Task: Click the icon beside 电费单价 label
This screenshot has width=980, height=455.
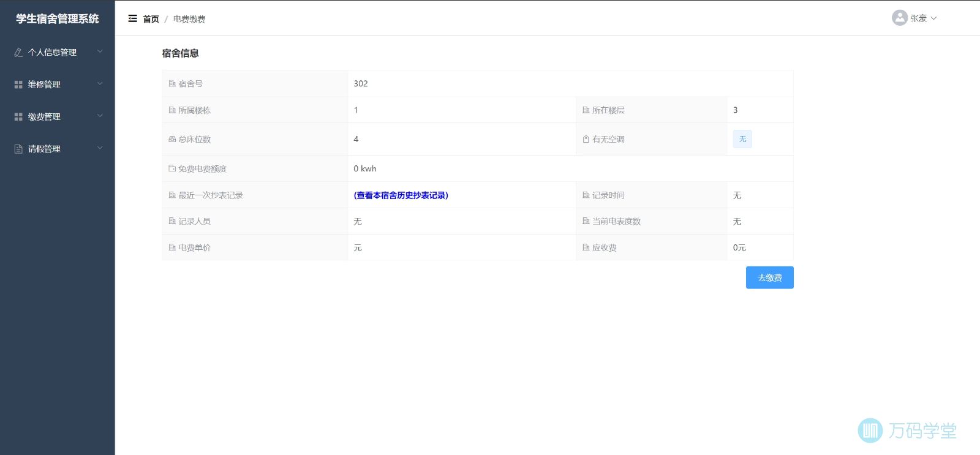Action: point(172,247)
